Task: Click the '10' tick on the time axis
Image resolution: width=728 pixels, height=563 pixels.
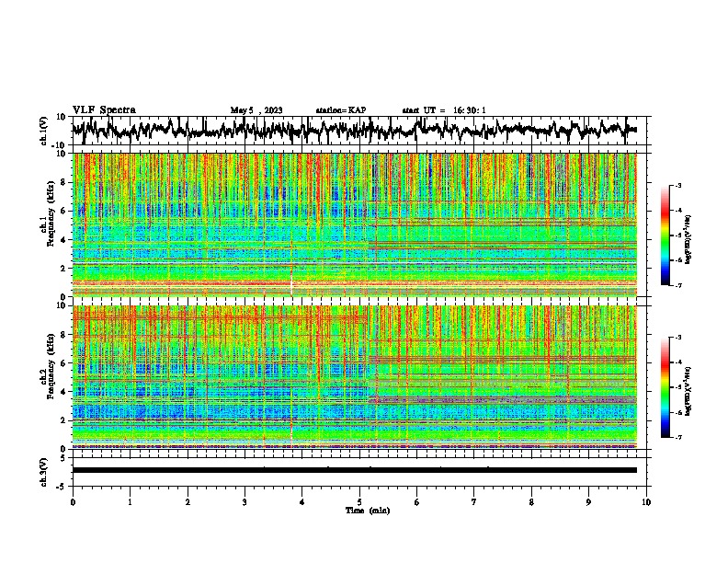Action: click(x=646, y=502)
